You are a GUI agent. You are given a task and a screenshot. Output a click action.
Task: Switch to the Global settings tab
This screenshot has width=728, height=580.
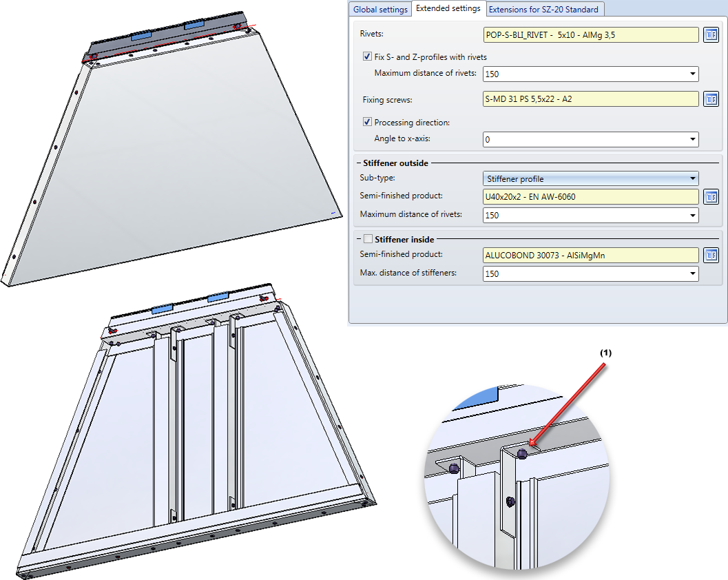[380, 9]
